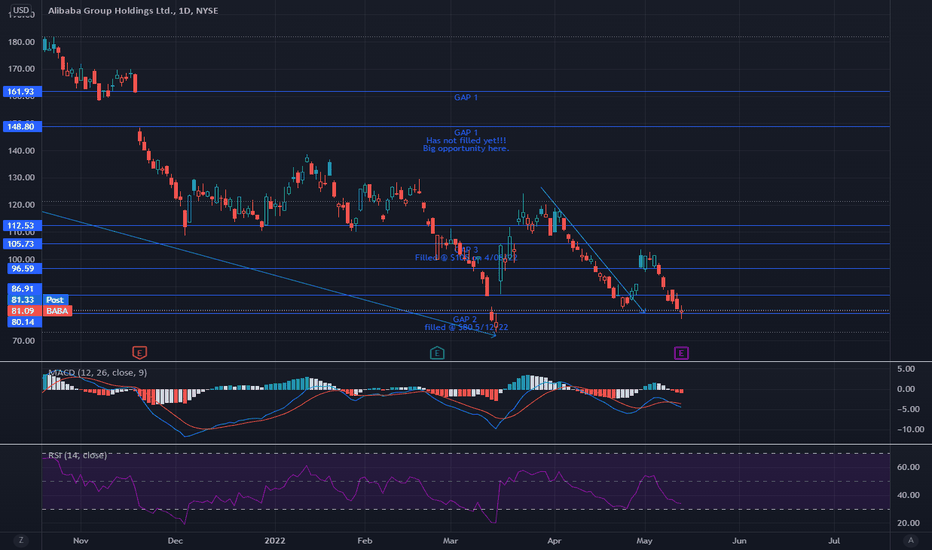Click the 180.00 price axis value
Image resolution: width=932 pixels, height=550 pixels.
coord(21,42)
